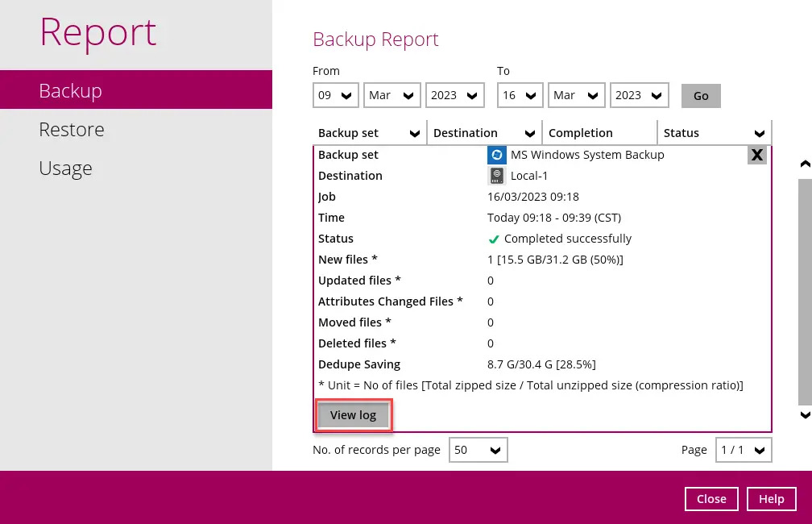This screenshot has height=524, width=812.
Task: Open the From month dropdown showing Mar
Action: point(391,95)
